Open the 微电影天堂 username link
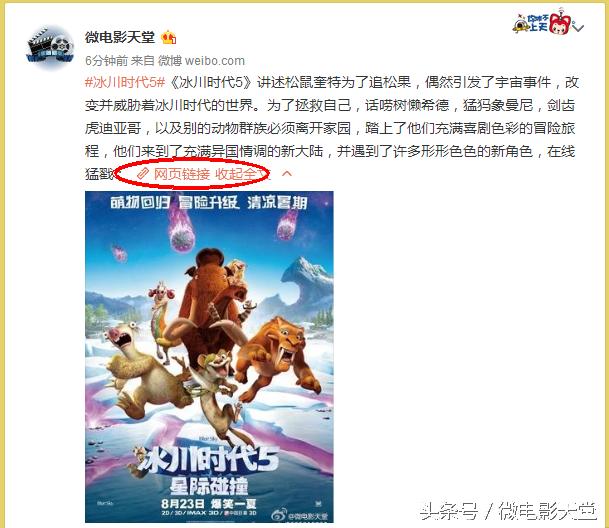 coord(120,37)
